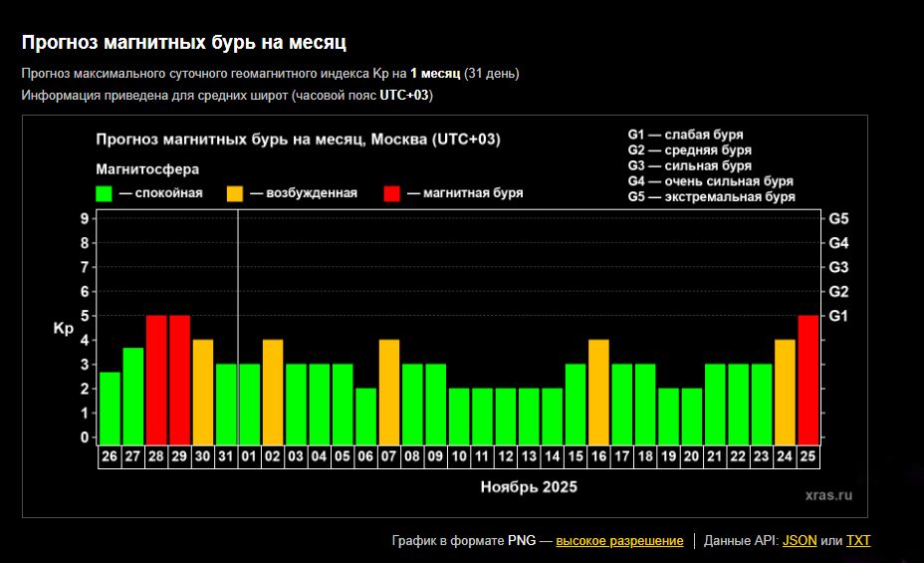
Task: Click the green спокойная legend swatch
Action: tap(104, 193)
